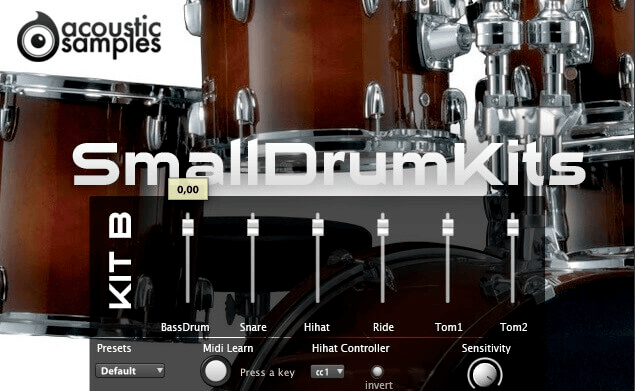Click the Sensitivity heading
Image resolution: width=635 pixels, height=391 pixels.
[x=486, y=348]
